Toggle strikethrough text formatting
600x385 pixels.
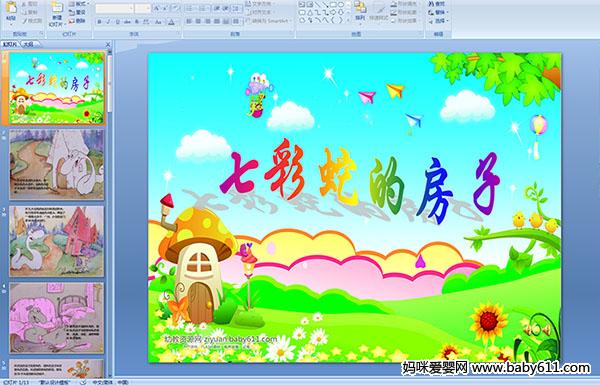point(127,22)
